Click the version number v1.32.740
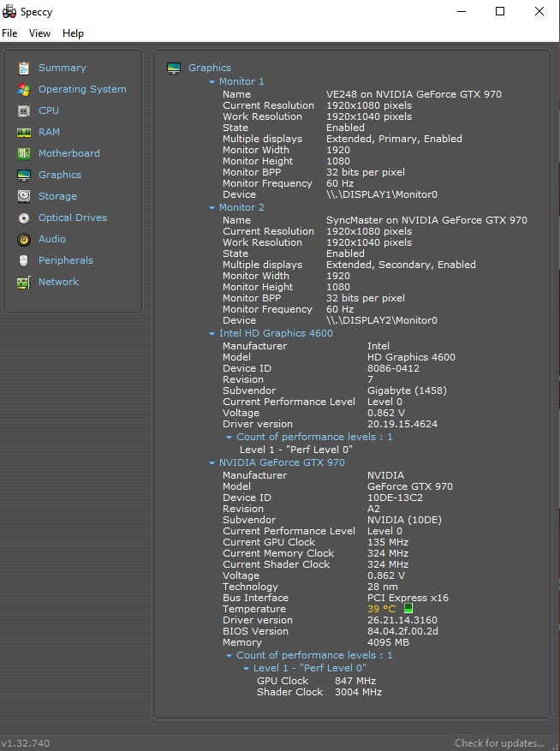560x751 pixels. pyautogui.click(x=25, y=742)
